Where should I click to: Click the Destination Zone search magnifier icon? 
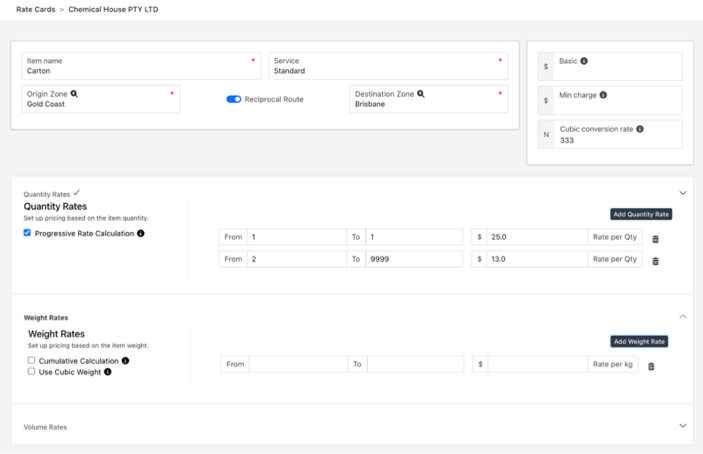[421, 94]
